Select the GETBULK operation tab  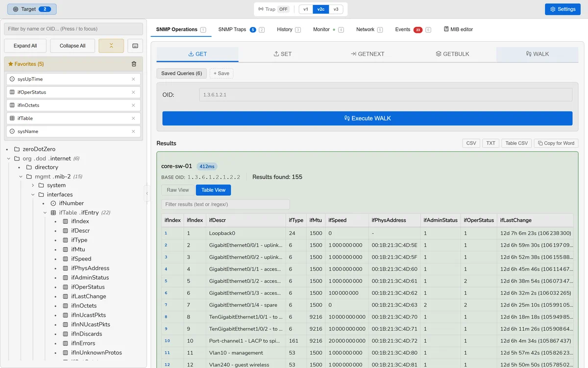(452, 54)
